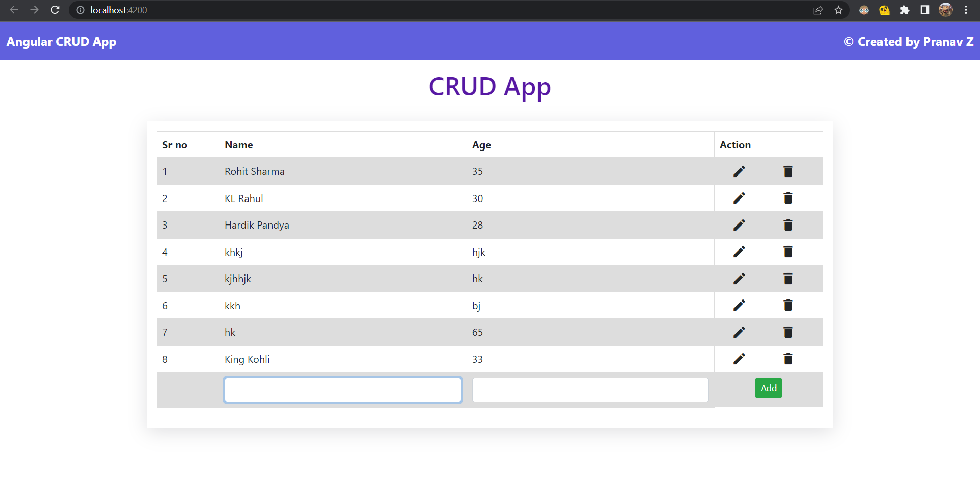This screenshot has height=500, width=980.
Task: Edit the kkh row
Action: [x=739, y=306]
